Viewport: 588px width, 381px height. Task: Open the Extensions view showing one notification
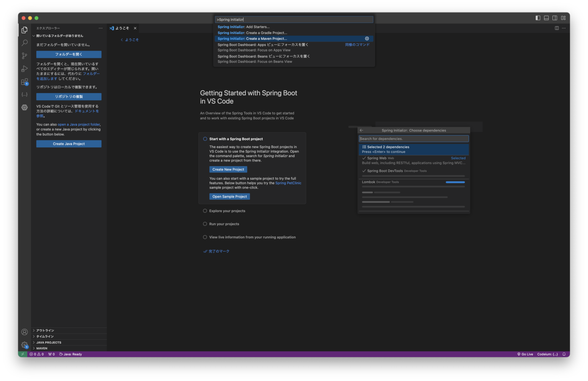pos(24,81)
